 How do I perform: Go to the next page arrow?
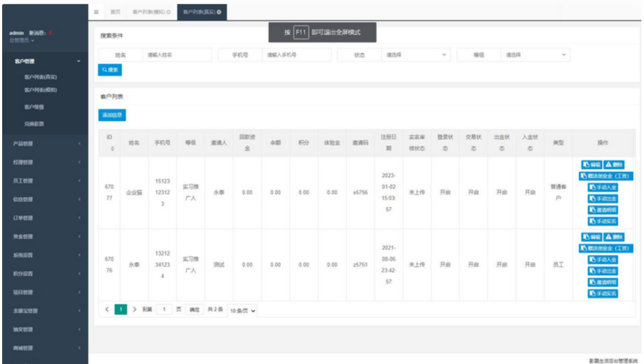point(135,309)
